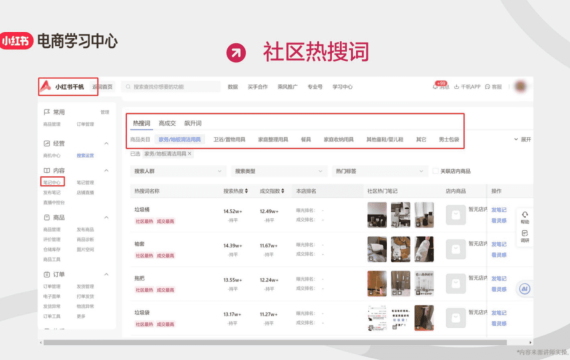Switch to the 高成交 tab

(x=167, y=123)
